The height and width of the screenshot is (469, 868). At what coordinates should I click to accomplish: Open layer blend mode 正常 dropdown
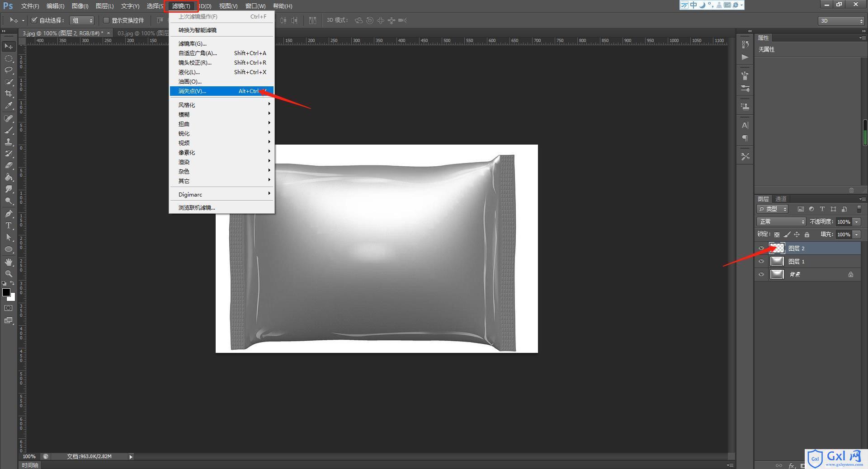tap(781, 222)
